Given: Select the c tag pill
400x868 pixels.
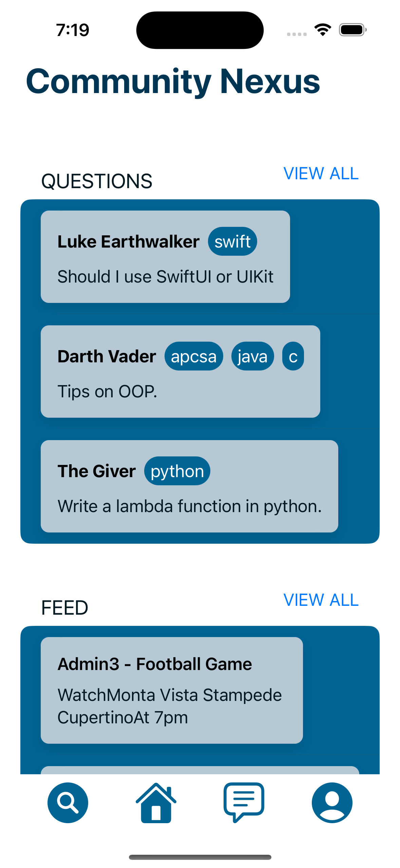Looking at the screenshot, I should pyautogui.click(x=293, y=356).
